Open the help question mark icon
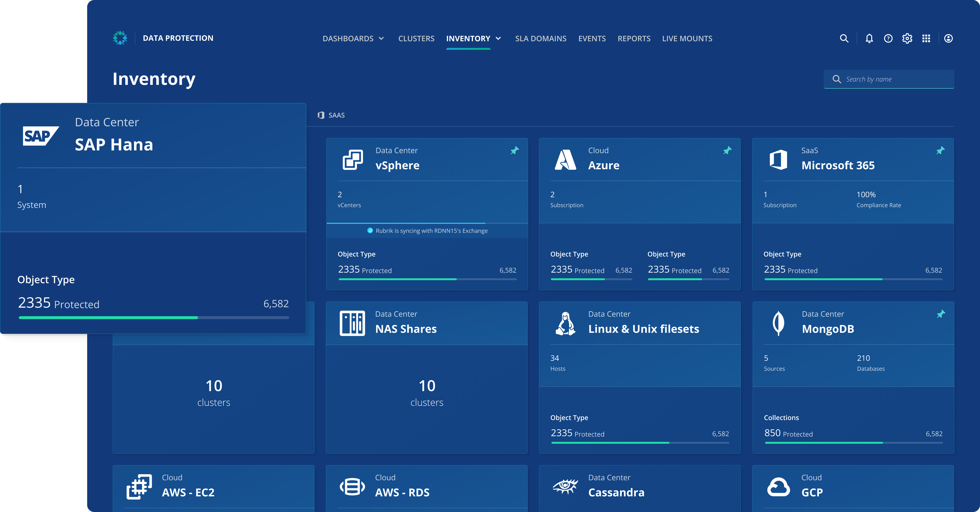Screen dimensions: 980x512 (888, 38)
